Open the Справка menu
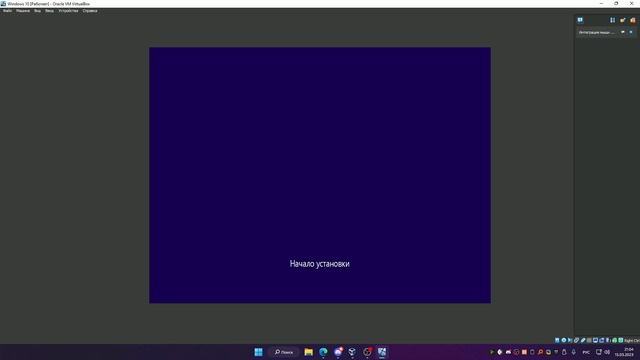This screenshot has width=640, height=360. click(x=90, y=11)
